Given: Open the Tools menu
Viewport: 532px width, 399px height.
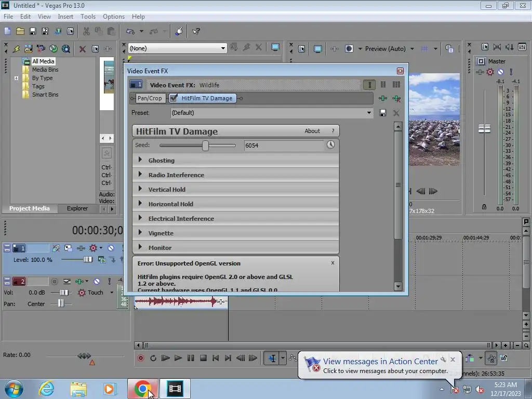Looking at the screenshot, I should (88, 16).
